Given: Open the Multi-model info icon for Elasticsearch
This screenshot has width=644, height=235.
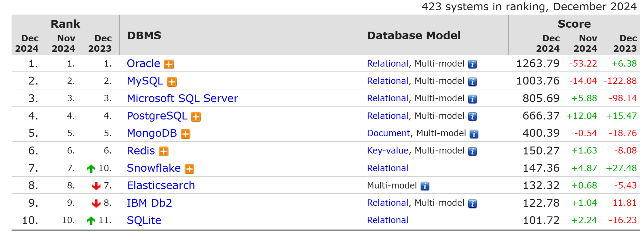Looking at the screenshot, I should (x=425, y=186).
